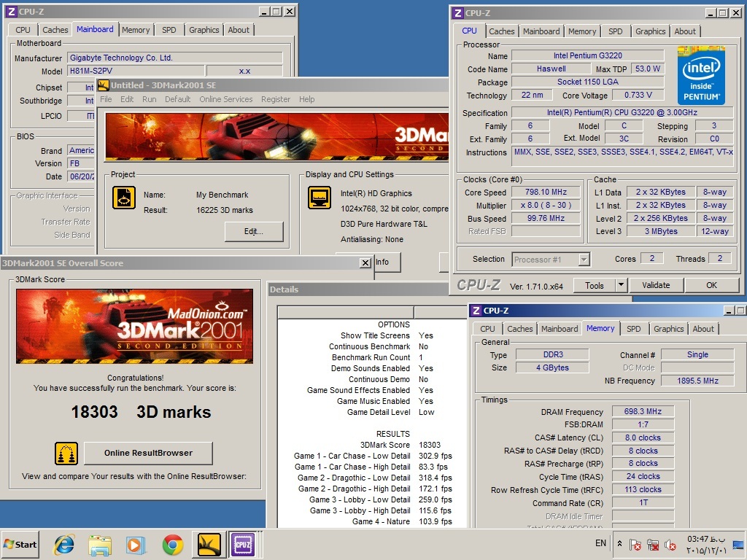Switch to About tab in Mainboard CPU-Z window
Screen dimensions: 747x560
click(239, 29)
